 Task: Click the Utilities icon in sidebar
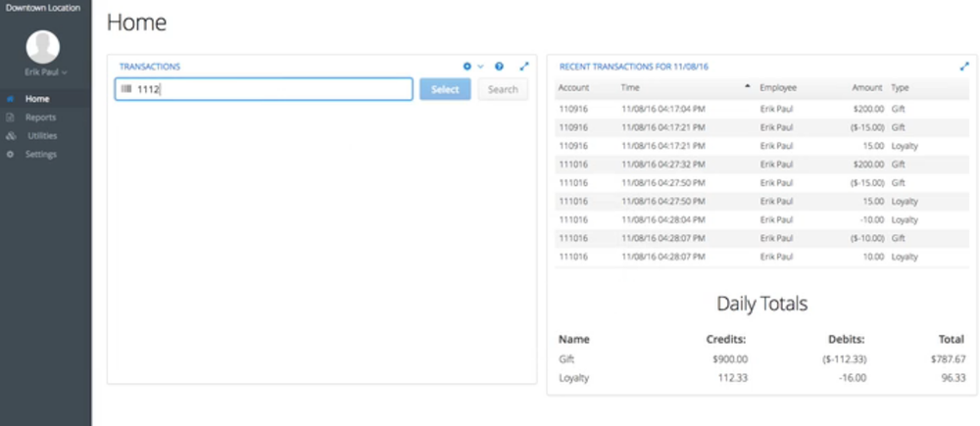[11, 135]
